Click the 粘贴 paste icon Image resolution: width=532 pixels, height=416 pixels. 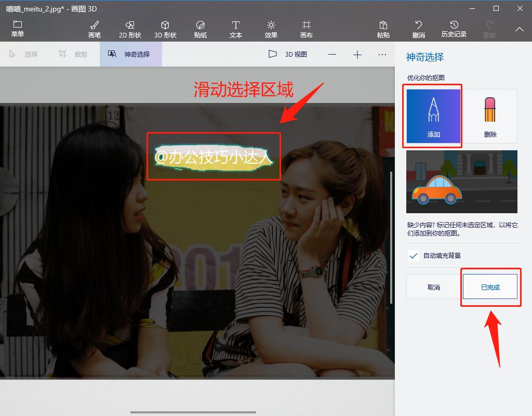383,29
